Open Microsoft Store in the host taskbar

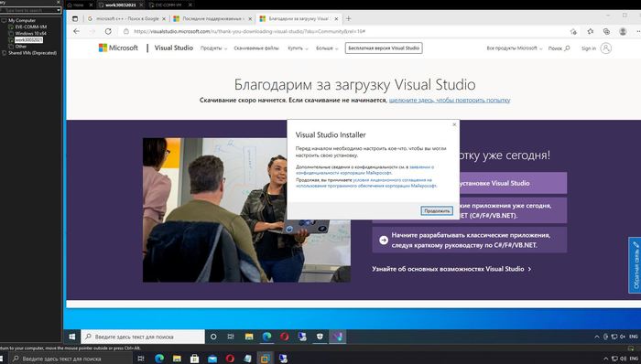tap(194, 359)
